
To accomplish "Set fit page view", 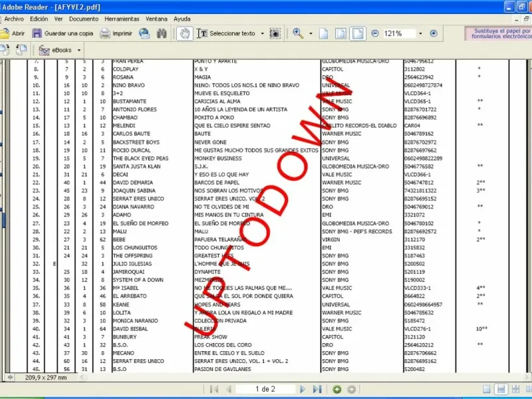I will pos(340,33).
